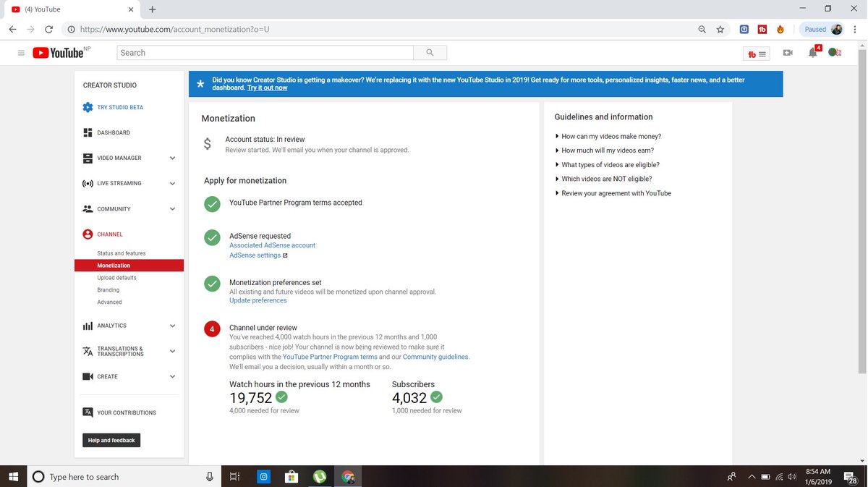
Task: Click the Channel person icon
Action: click(88, 234)
